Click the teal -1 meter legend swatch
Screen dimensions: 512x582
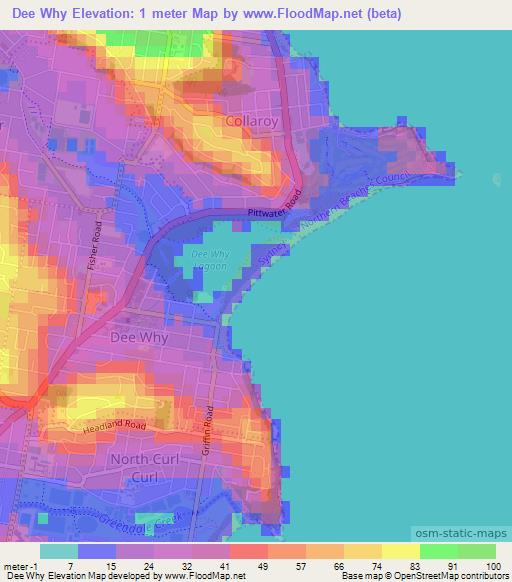pos(59,551)
